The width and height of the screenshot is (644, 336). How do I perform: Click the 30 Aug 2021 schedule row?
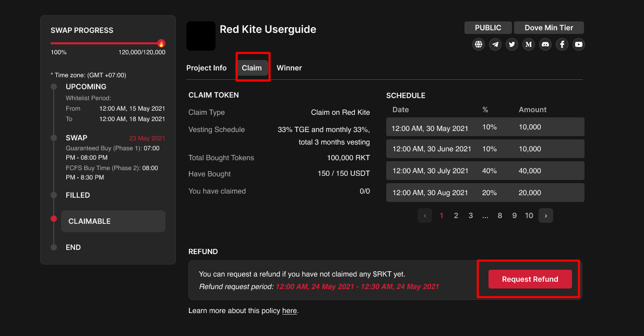pos(485,193)
